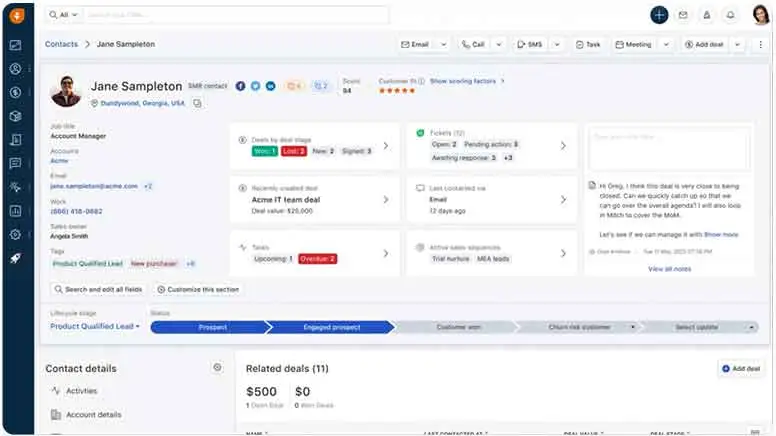776x436 pixels.
Task: Expand the Deals by deal stage card
Action: [x=386, y=145]
